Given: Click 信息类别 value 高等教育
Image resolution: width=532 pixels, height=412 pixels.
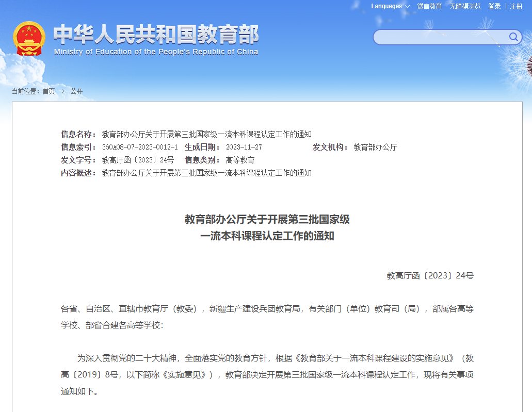Looking at the screenshot, I should click(240, 160).
